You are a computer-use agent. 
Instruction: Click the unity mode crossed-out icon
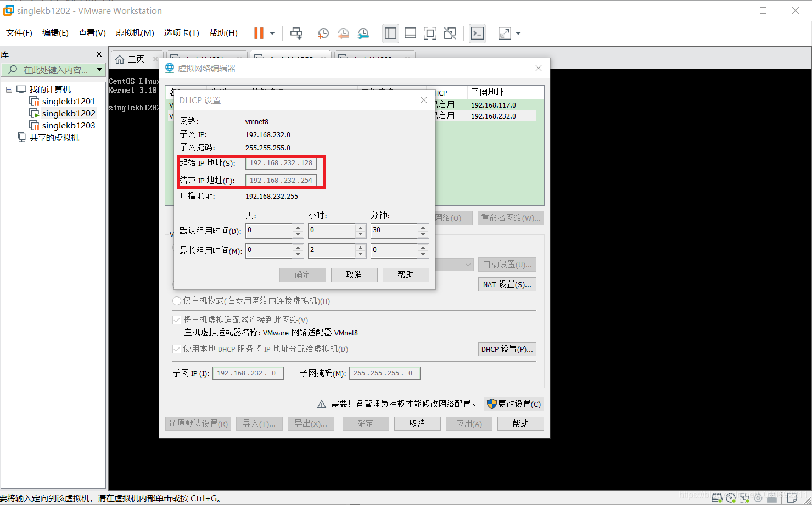click(450, 33)
